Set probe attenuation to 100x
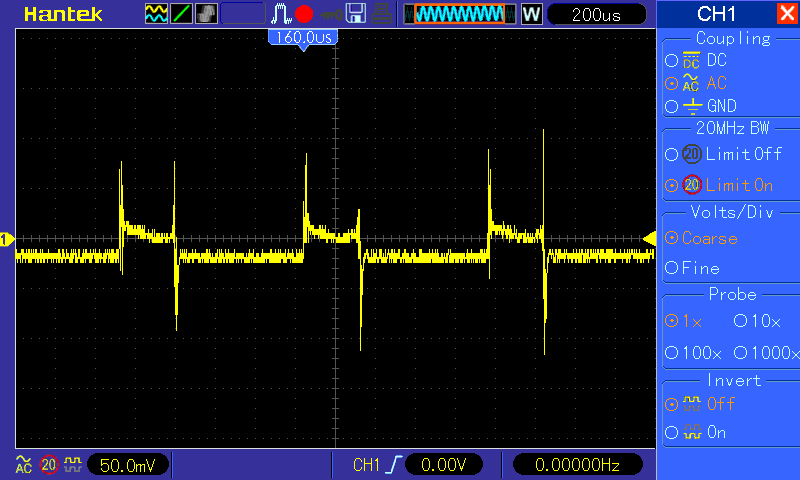Viewport: 800px width, 480px height. coord(693,352)
